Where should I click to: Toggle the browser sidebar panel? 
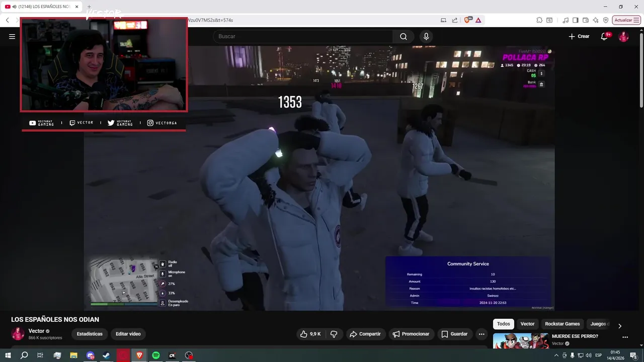coord(576,20)
